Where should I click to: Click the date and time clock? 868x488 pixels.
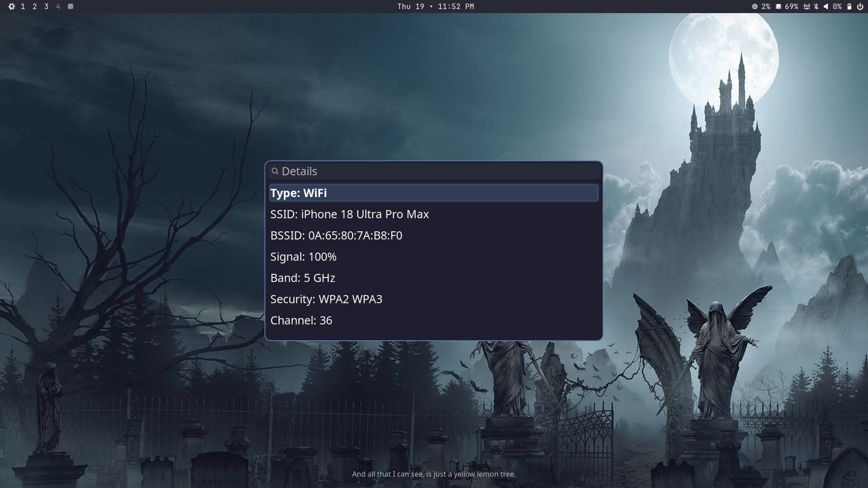point(435,6)
